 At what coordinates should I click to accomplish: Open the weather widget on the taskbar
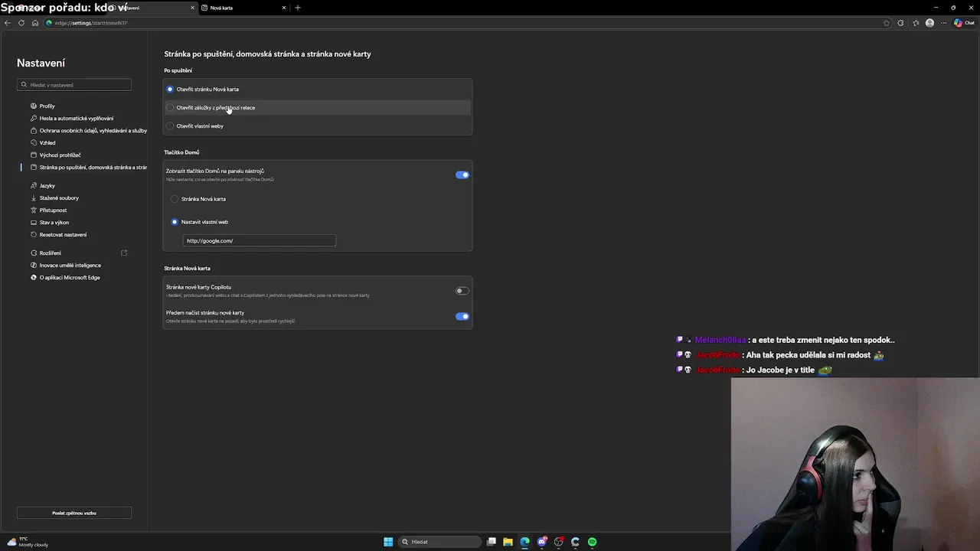[28, 542]
